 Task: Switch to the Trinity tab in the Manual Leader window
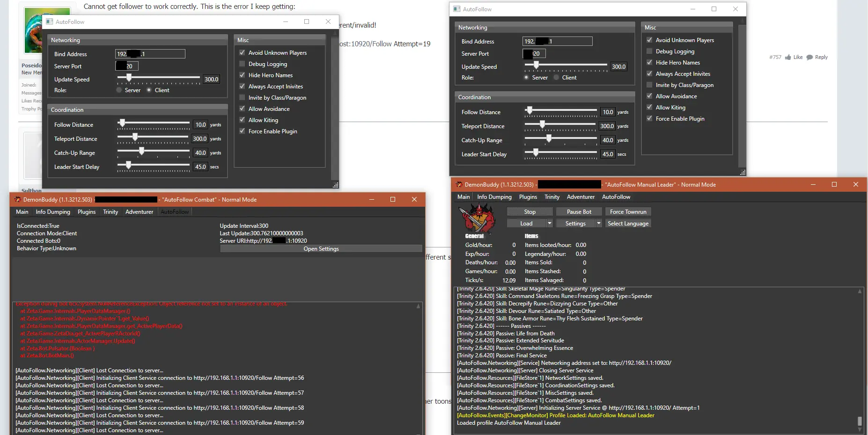tap(552, 197)
